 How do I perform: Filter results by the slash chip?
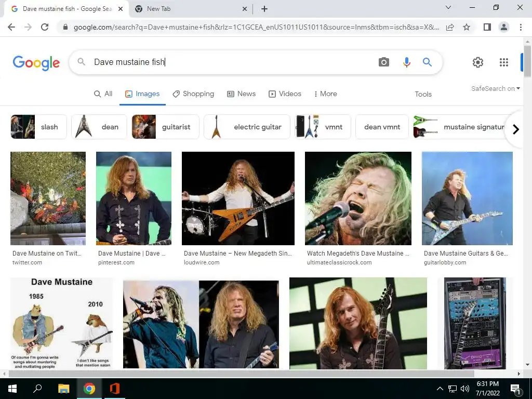pyautogui.click(x=38, y=127)
